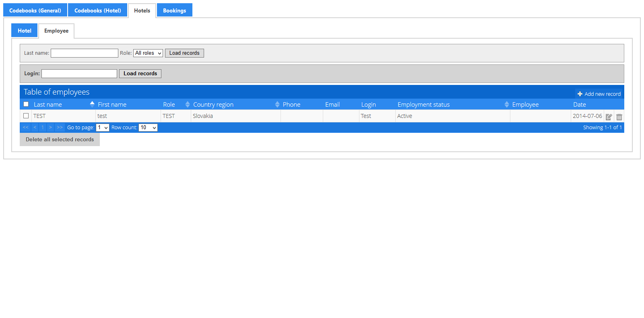Open the Row count dropdown
644x318 pixels.
pyautogui.click(x=148, y=128)
